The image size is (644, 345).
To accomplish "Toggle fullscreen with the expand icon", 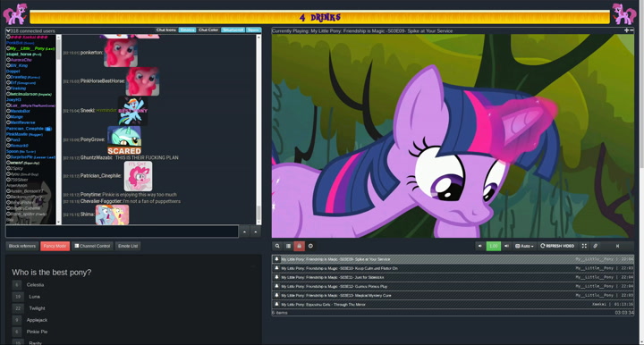I will click(584, 246).
